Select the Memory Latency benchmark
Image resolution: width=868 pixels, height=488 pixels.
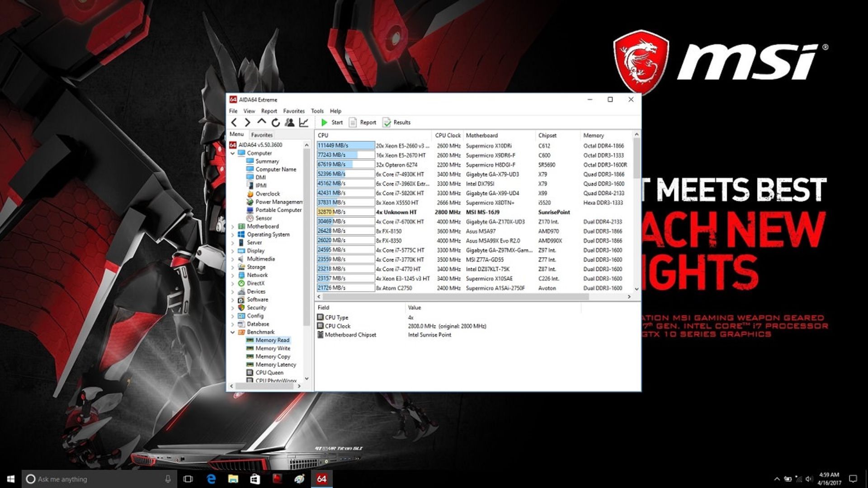point(276,365)
